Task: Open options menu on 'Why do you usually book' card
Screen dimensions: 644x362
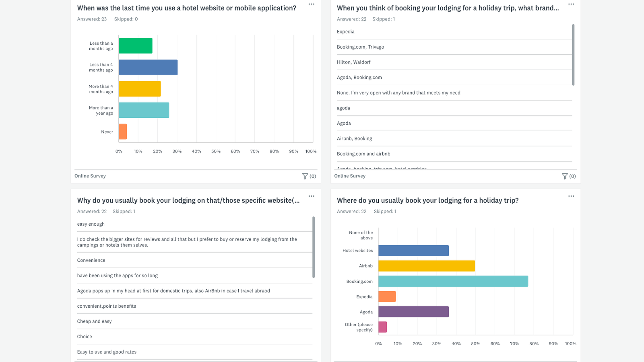Action: coord(311,196)
